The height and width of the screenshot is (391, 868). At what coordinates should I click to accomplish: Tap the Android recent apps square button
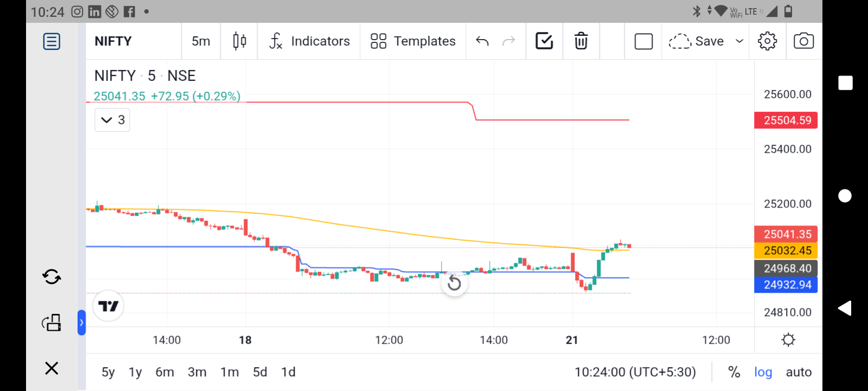point(845,83)
